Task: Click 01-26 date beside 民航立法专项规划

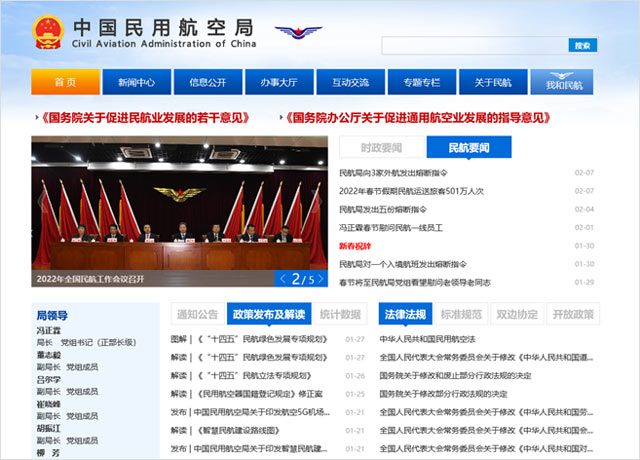Action: (x=355, y=376)
